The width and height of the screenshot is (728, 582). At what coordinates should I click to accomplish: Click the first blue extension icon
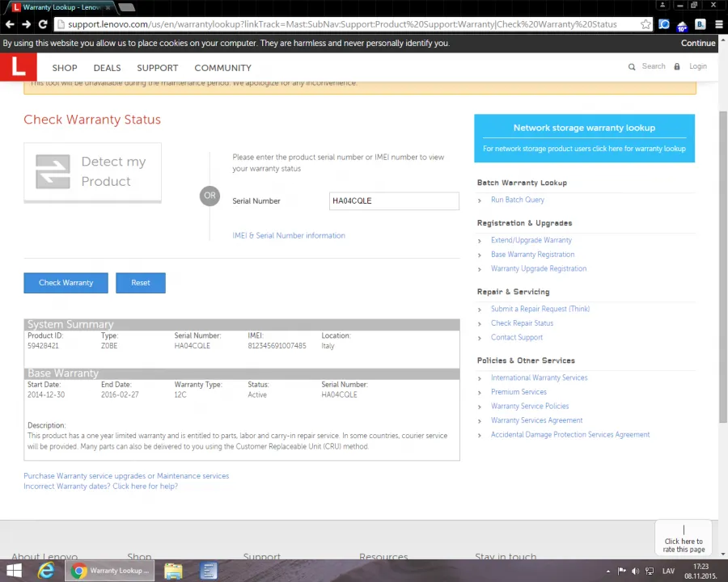click(664, 24)
